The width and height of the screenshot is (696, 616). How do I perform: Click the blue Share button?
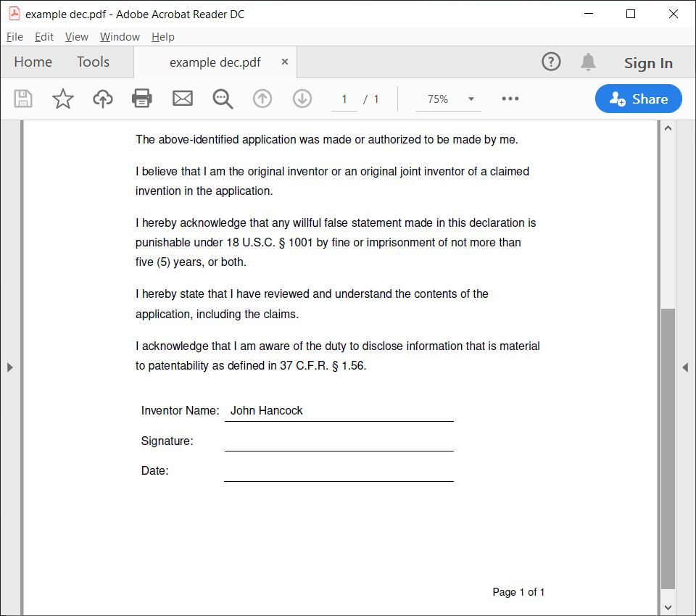click(x=638, y=99)
